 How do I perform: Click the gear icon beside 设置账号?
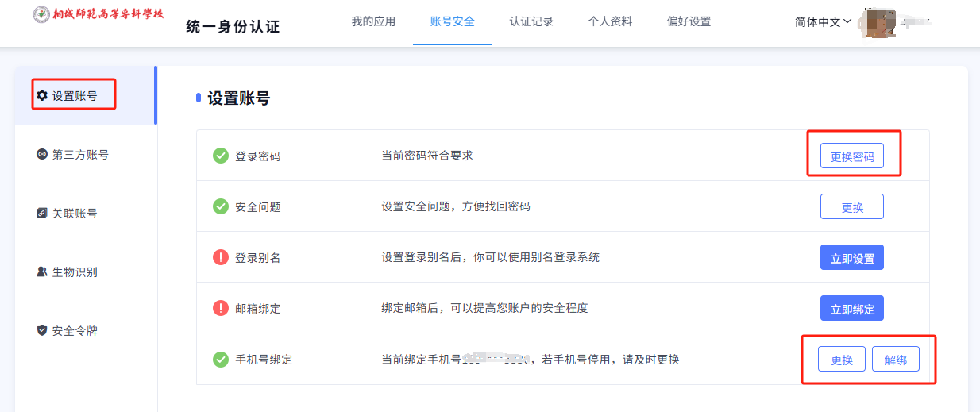[42, 96]
